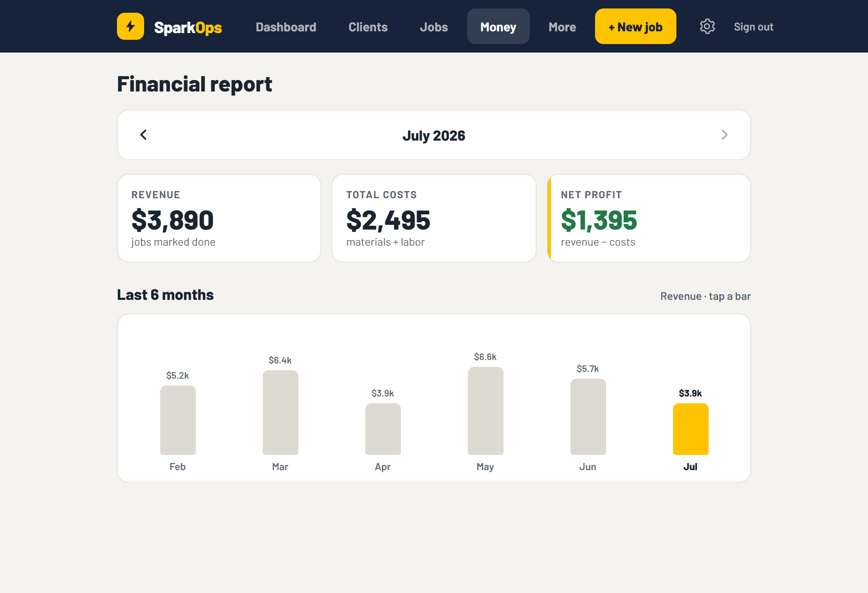Click the $6.6k label above May
868x593 pixels.
485,357
